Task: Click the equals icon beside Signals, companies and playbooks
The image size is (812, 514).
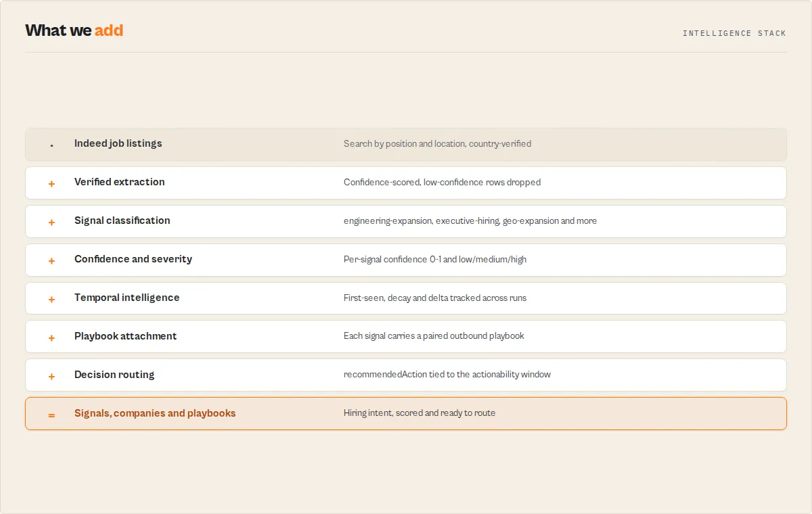Action: 51,415
